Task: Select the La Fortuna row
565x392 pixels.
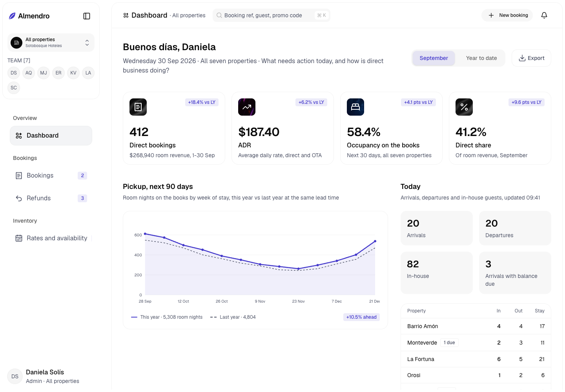Action: tap(476, 359)
